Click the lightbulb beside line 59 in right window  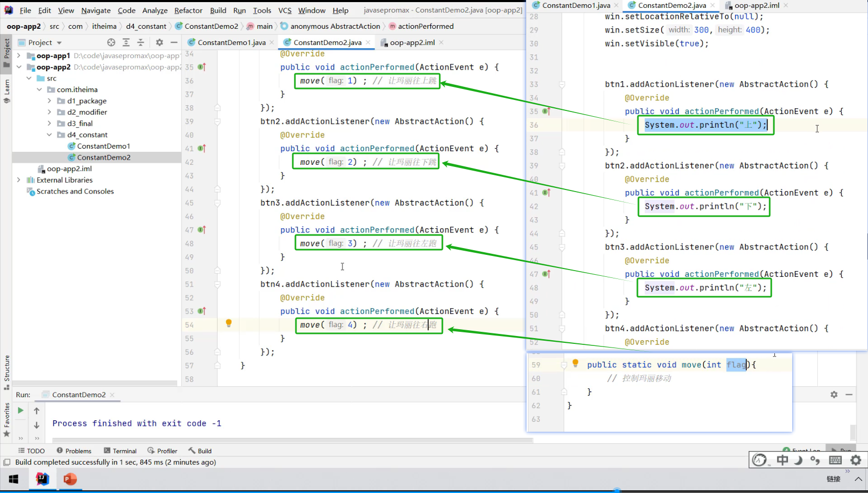click(575, 363)
